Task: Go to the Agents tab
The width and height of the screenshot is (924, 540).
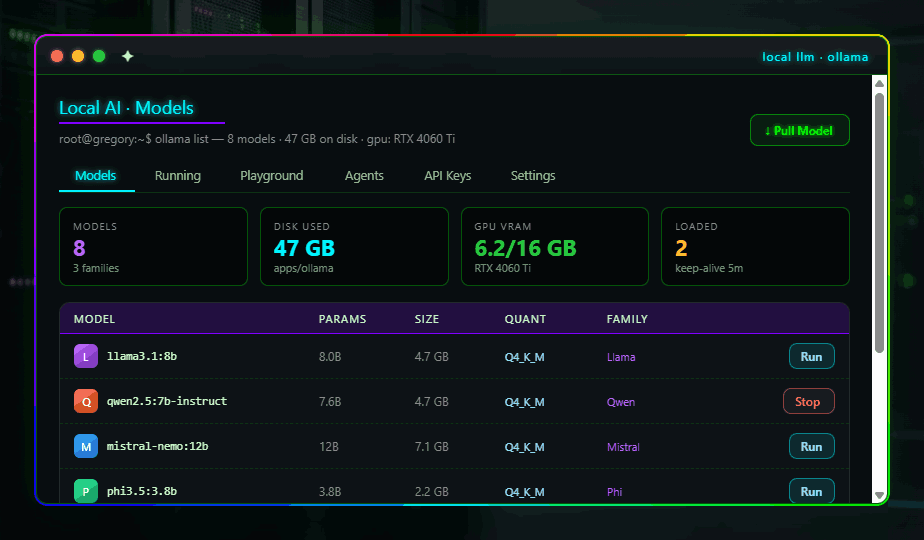Action: [364, 176]
